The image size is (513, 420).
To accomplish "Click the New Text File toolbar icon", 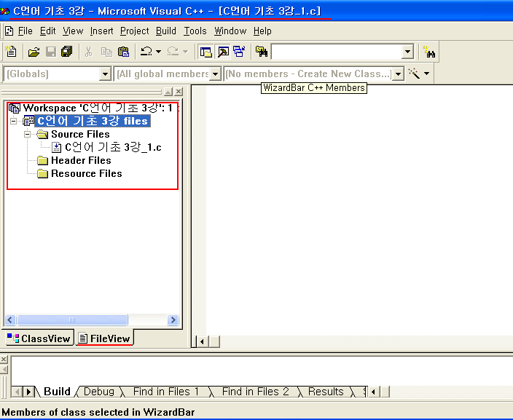I will point(11,51).
